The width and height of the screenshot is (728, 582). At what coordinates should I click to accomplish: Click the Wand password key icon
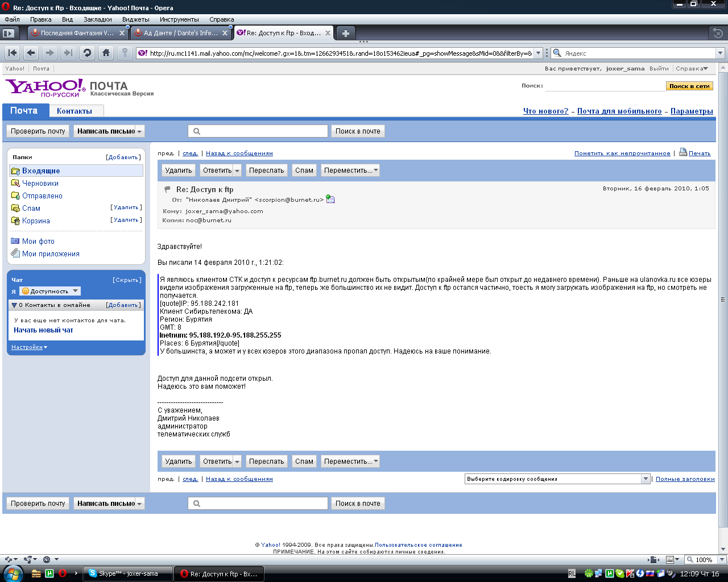pos(125,53)
